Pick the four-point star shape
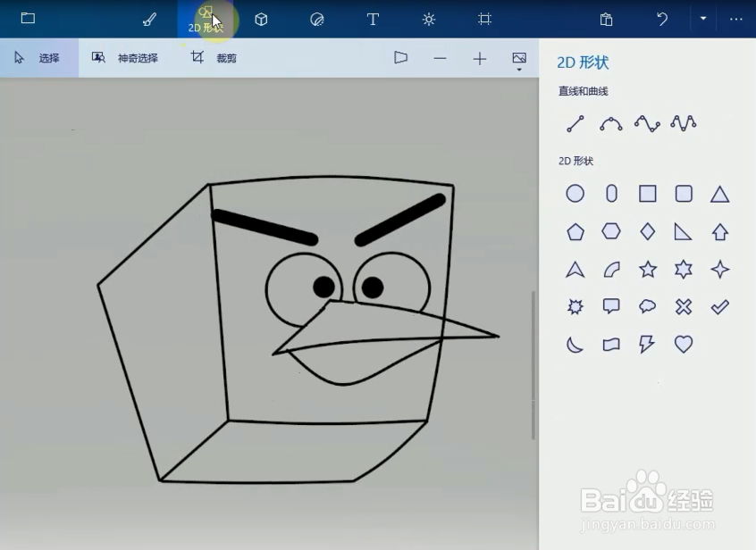Viewport: 756px width, 550px height. 720,270
